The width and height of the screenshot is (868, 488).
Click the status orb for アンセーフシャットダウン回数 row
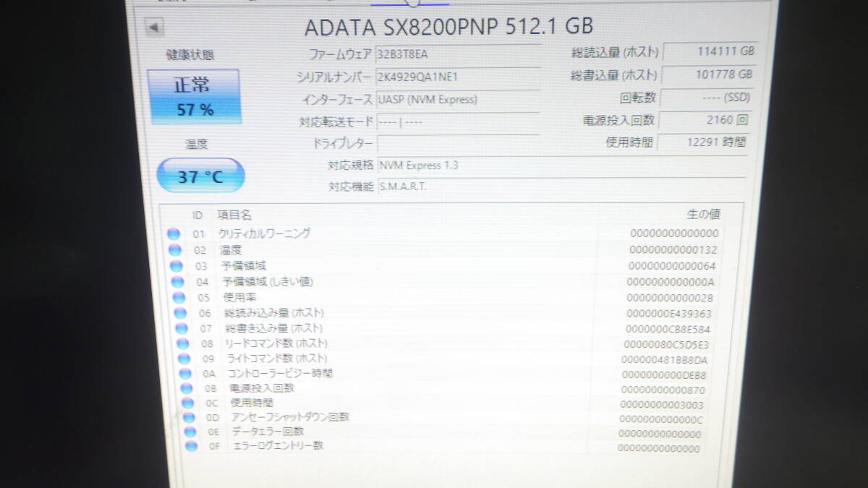[189, 417]
